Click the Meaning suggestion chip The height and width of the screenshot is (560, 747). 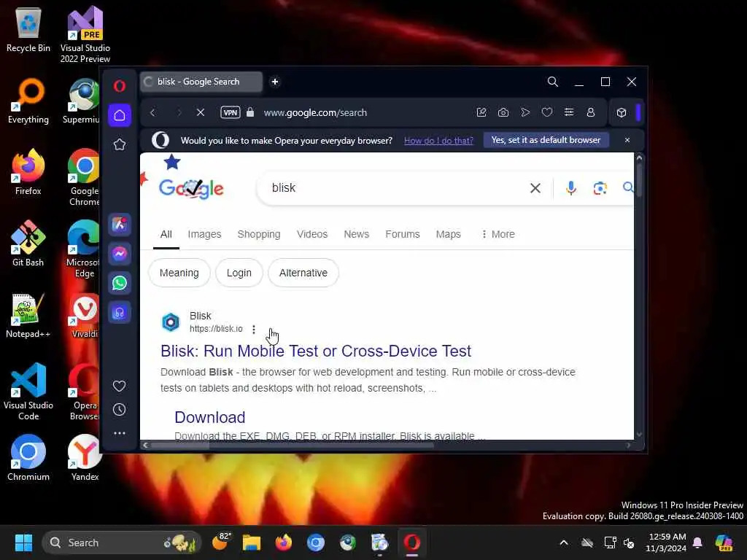point(179,273)
